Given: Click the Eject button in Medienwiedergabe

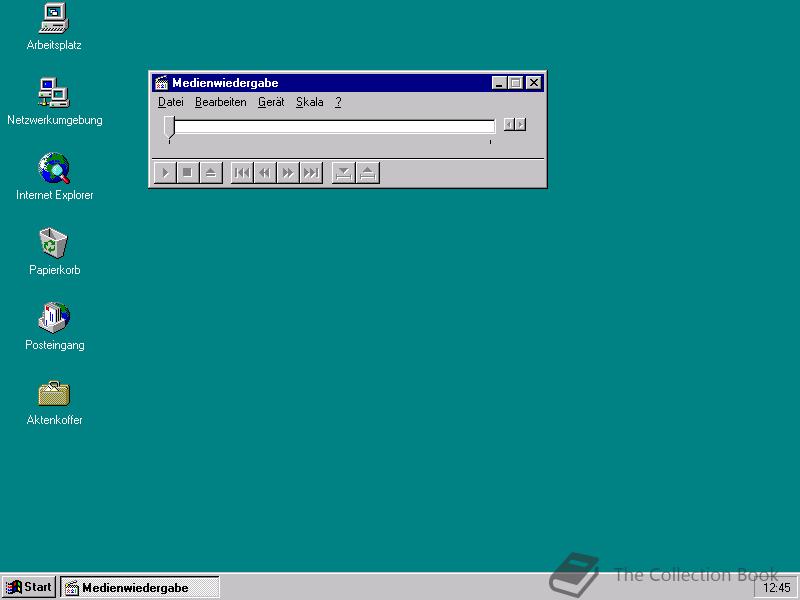Looking at the screenshot, I should coord(211,173).
